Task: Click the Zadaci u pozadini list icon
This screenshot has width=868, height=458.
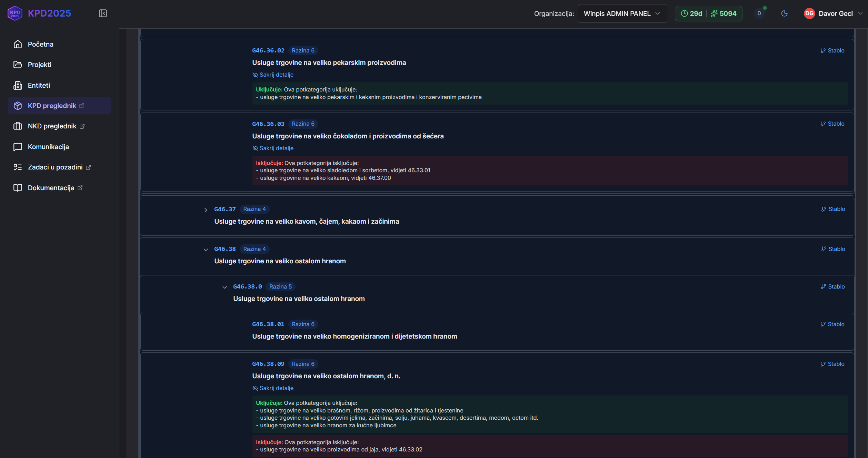Action: (18, 167)
